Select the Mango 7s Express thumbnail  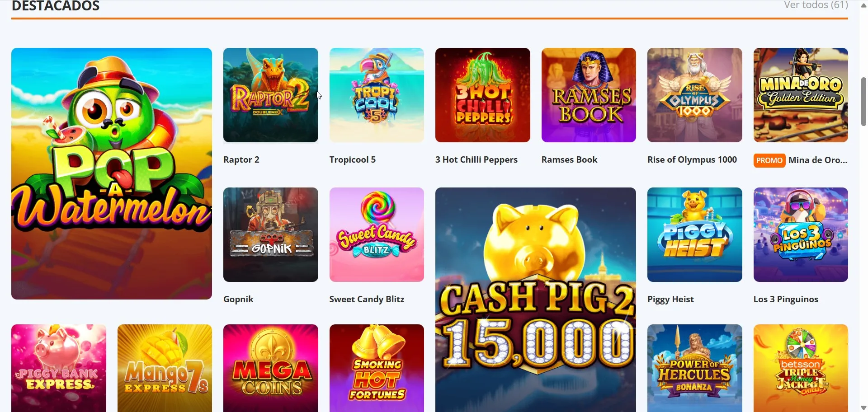[x=165, y=368]
